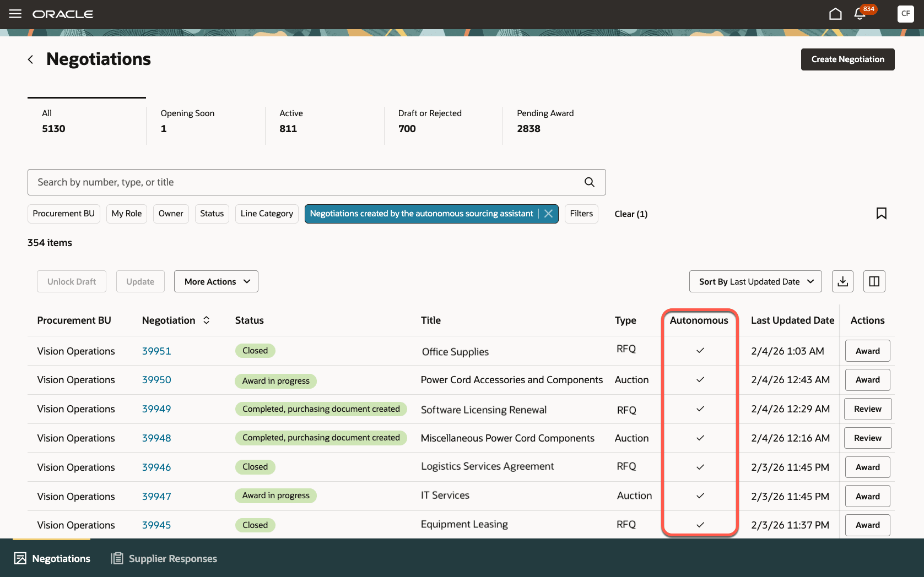Open the notifications bell with 834 alerts

point(860,14)
